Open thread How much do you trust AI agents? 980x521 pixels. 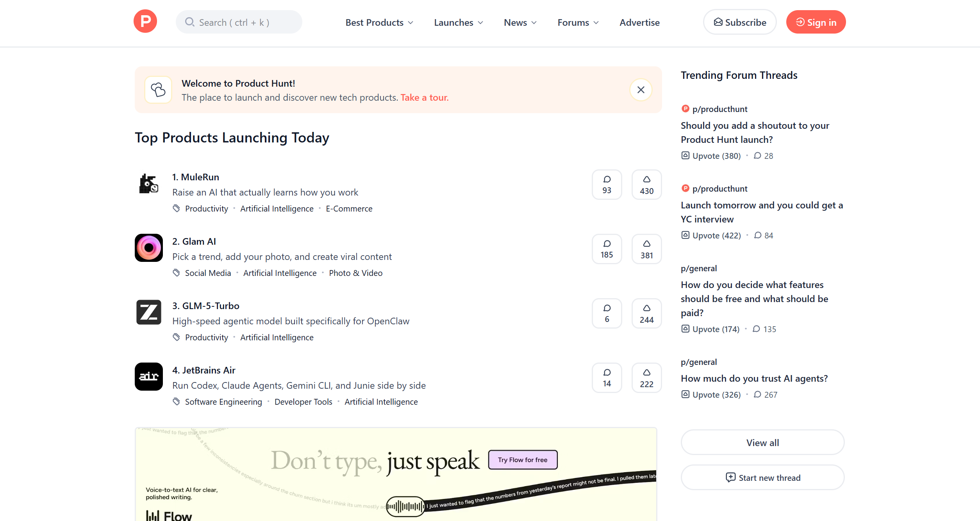click(754, 379)
